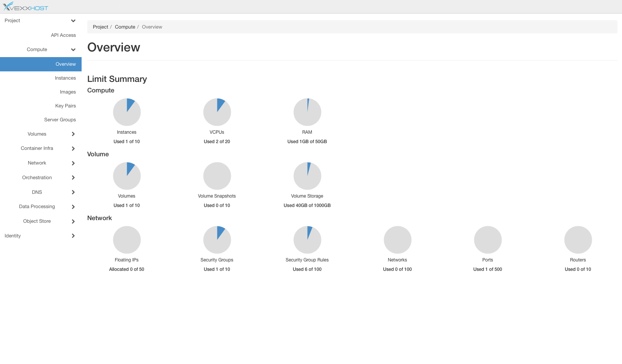Click the Limit Summary heading

pos(117,79)
